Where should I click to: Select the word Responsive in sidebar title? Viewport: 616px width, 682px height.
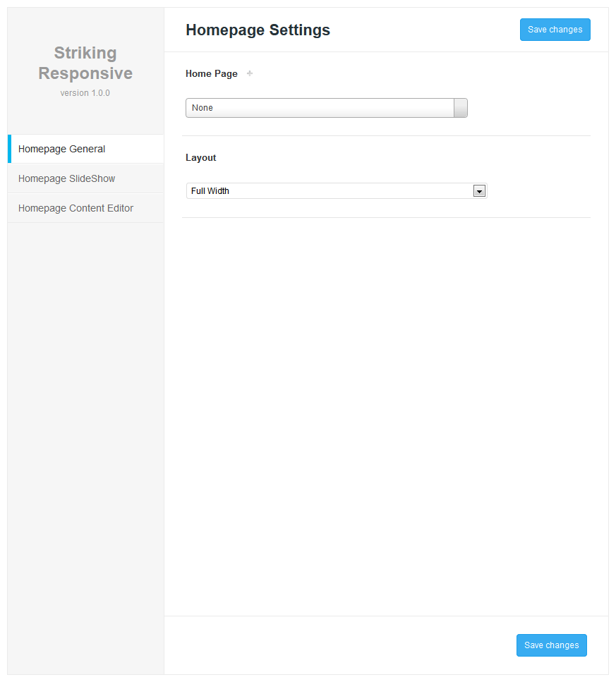pos(85,73)
